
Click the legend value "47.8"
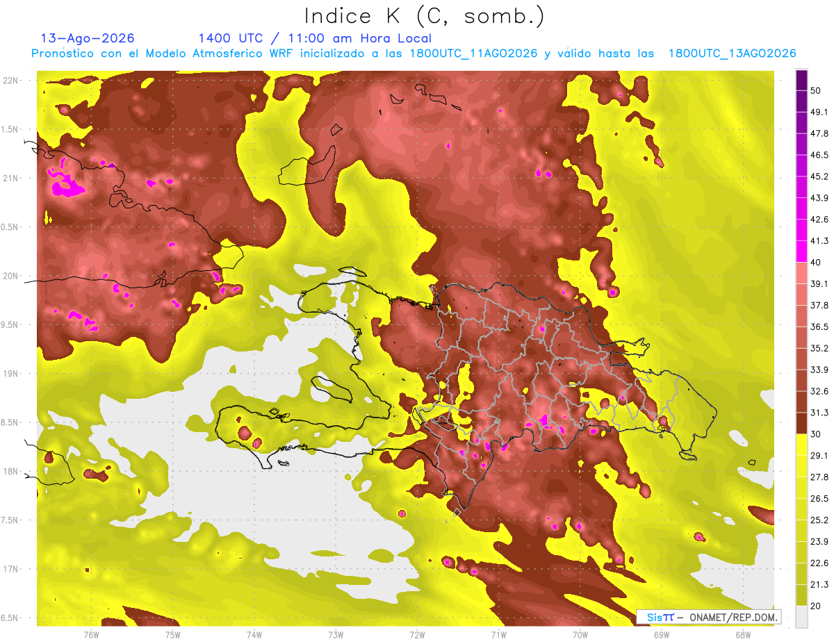point(819,133)
